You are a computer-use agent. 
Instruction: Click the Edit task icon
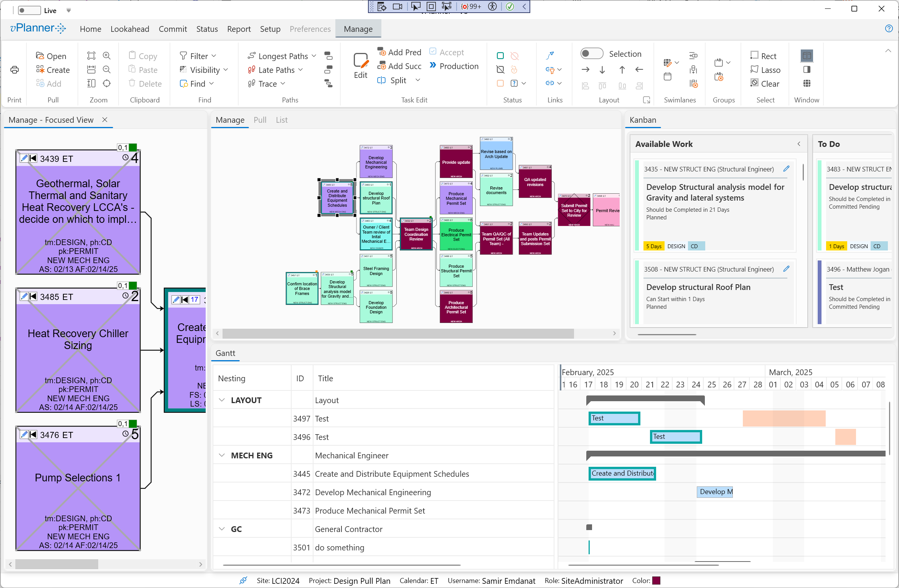click(x=361, y=61)
